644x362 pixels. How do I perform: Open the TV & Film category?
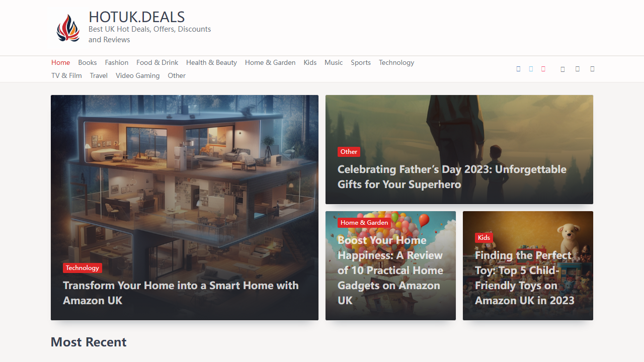pos(66,75)
